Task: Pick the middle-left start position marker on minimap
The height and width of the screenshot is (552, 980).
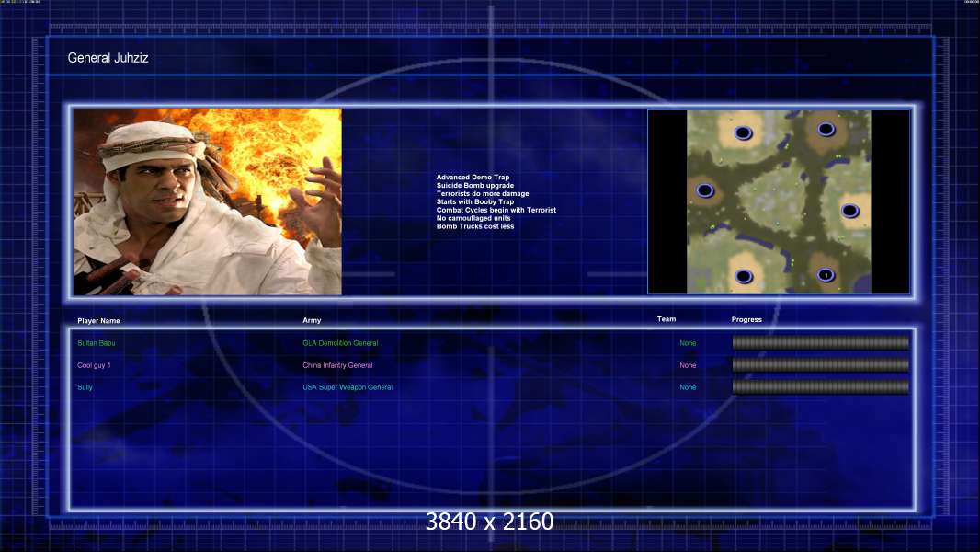Action: pos(705,190)
